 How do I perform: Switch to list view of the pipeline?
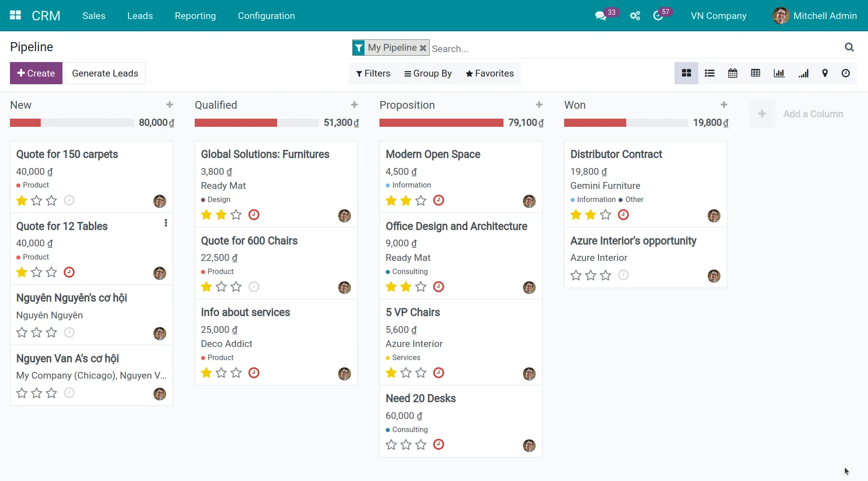tap(710, 73)
